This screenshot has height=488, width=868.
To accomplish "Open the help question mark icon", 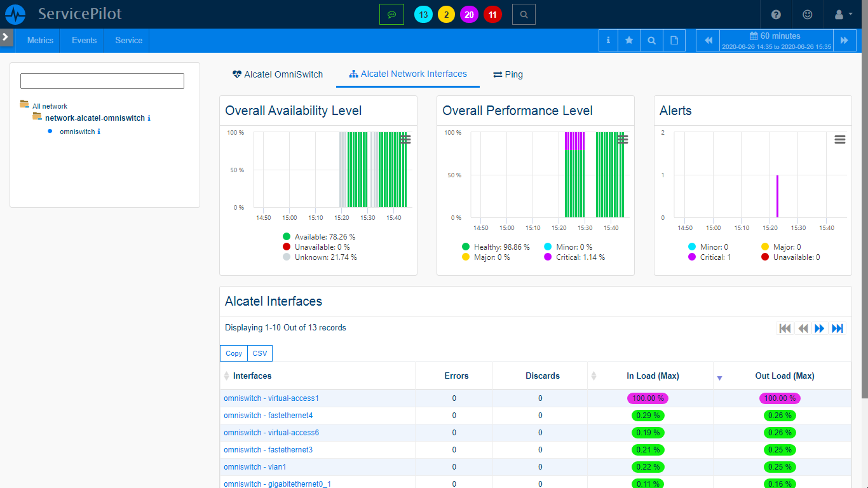I will [x=776, y=14].
